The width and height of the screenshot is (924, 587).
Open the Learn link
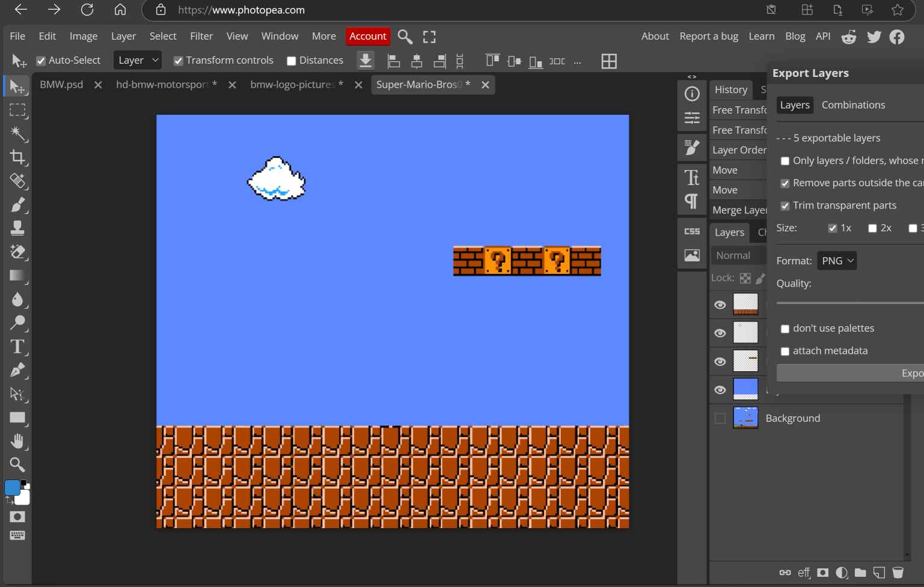coord(761,36)
